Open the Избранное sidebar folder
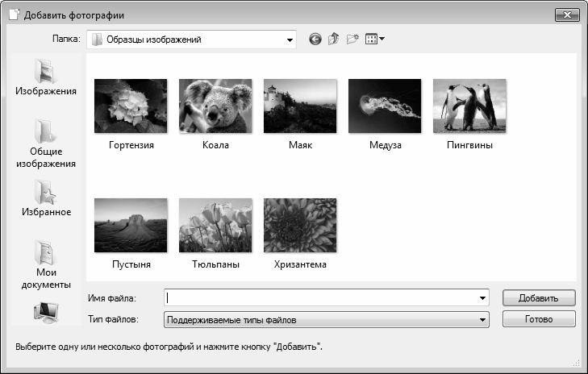The width and height of the screenshot is (588, 374). [x=46, y=198]
